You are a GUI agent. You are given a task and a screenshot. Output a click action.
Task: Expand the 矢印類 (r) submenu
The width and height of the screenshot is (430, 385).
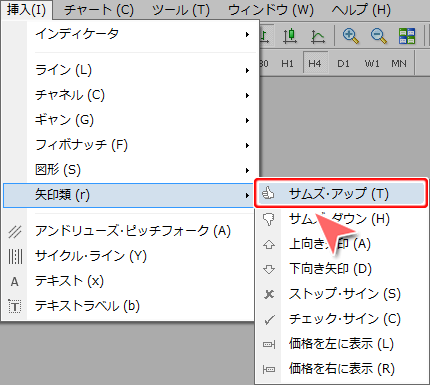128,195
